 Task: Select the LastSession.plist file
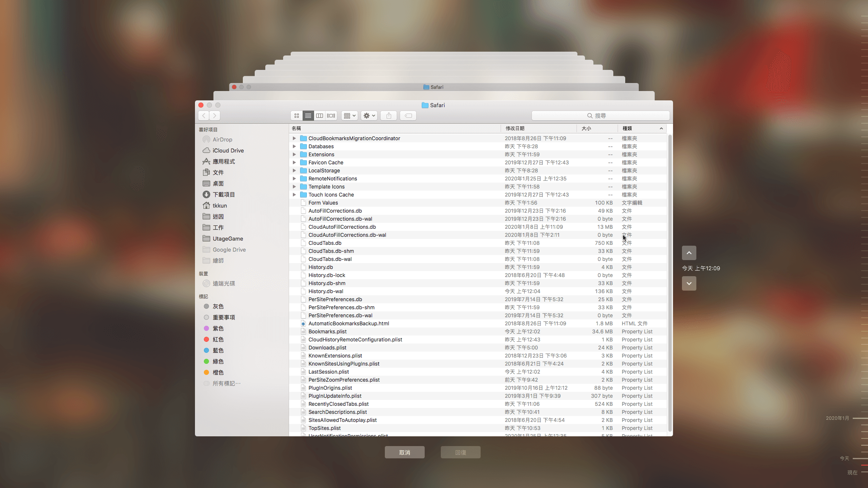click(478, 372)
